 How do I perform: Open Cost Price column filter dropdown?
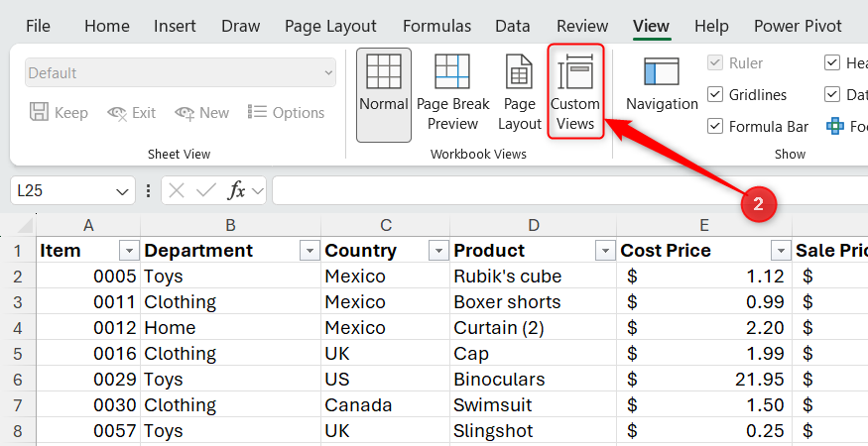pyautogui.click(x=781, y=251)
